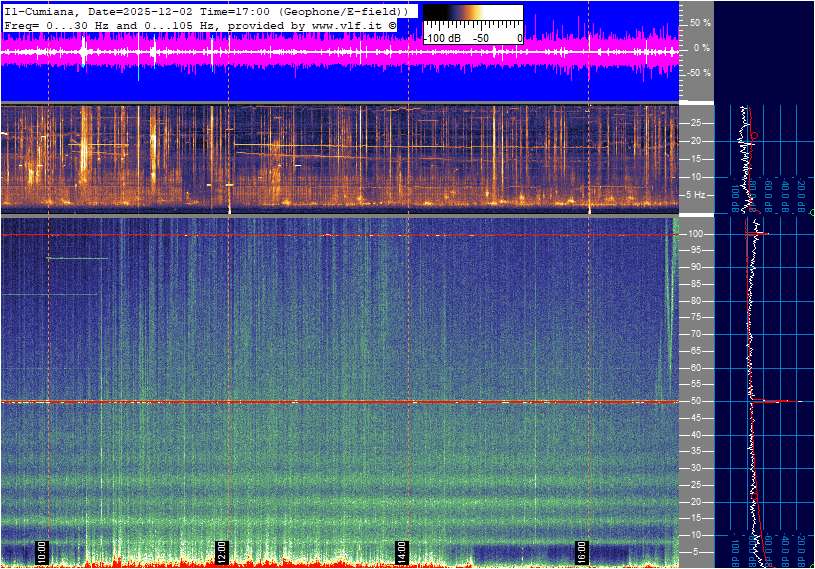Click the 75 tick on E-field frequency scale
The height and width of the screenshot is (569, 815).
click(695, 317)
